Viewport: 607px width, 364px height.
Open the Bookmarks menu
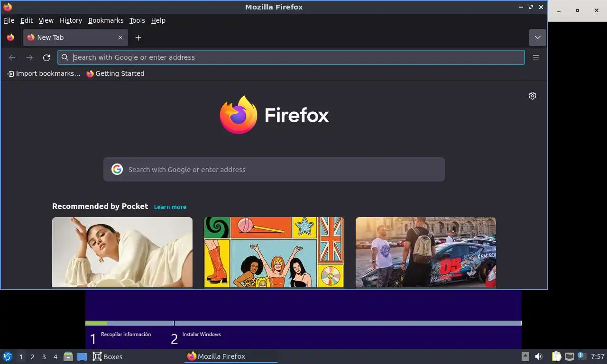pyautogui.click(x=106, y=20)
